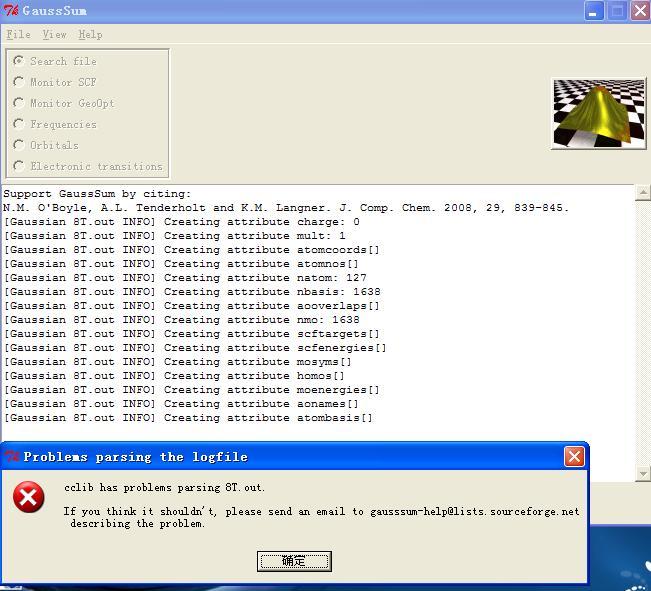Click the 'Creating attribute atombasis[]' line
The height and width of the screenshot is (591, 651).
point(188,418)
